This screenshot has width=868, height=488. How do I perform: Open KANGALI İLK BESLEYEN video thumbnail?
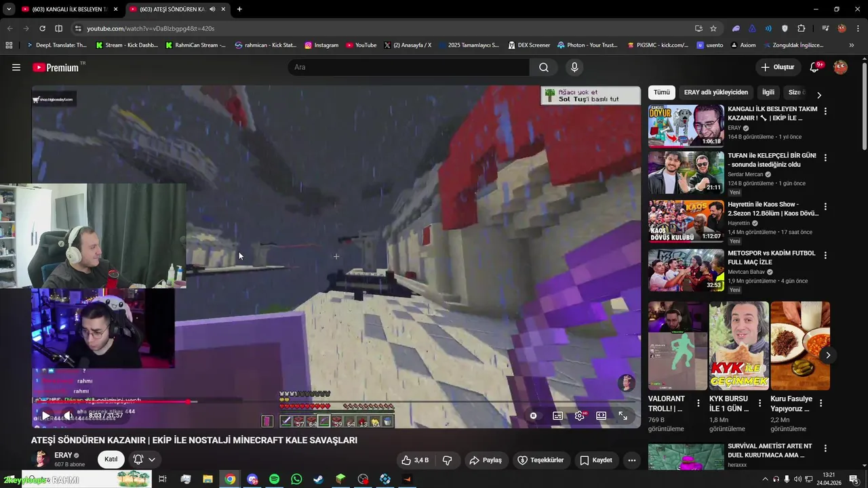pos(686,125)
